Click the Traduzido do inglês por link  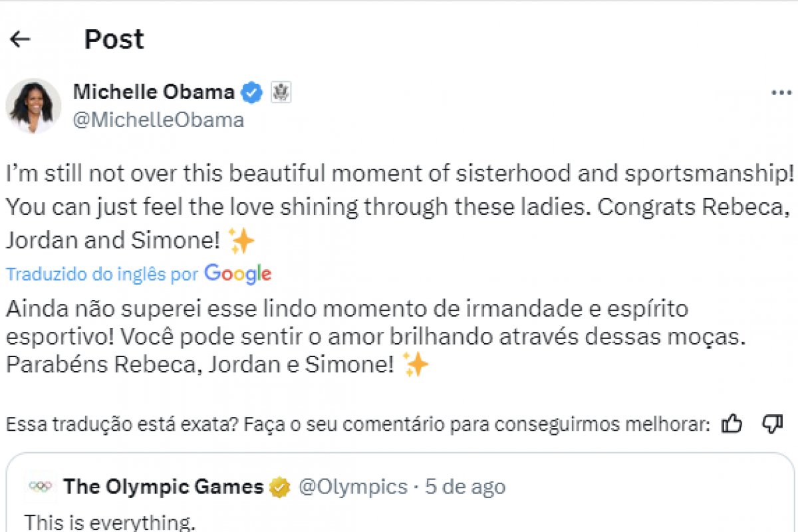[100, 273]
